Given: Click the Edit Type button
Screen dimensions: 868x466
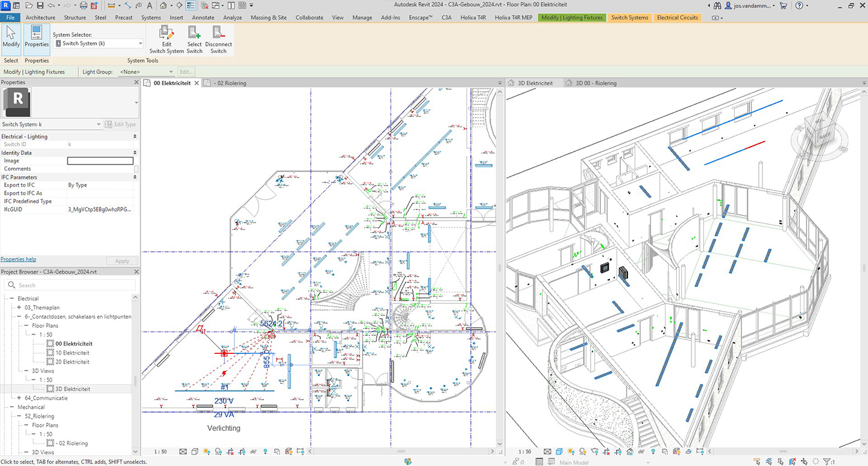Looking at the screenshot, I should point(121,124).
